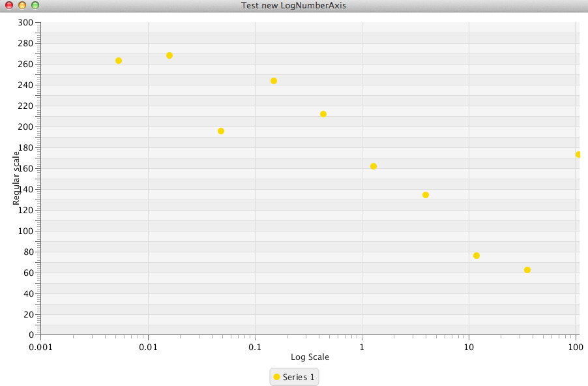Click the 300 tick label on y-axis
This screenshot has height=386, width=588.
click(x=25, y=22)
